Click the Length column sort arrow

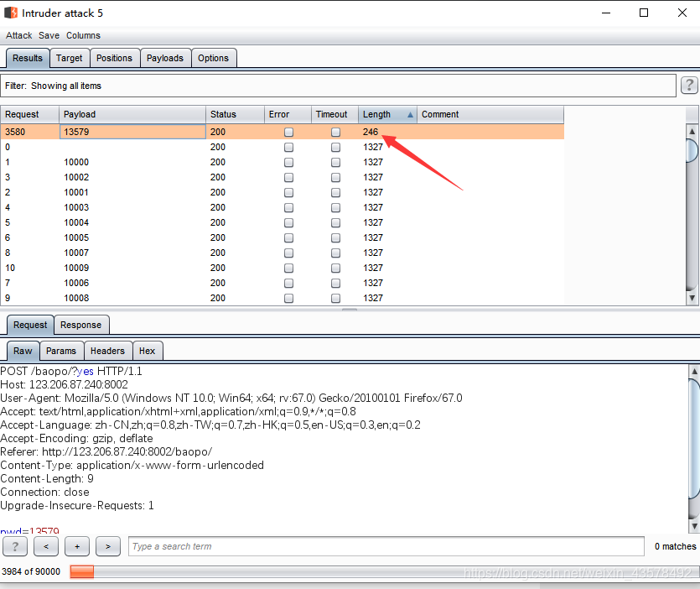click(410, 114)
